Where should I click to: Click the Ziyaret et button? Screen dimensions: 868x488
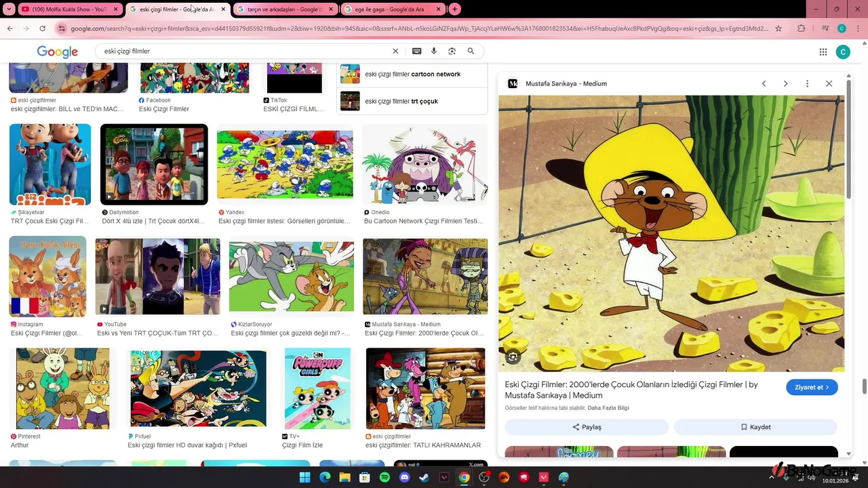pyautogui.click(x=812, y=387)
